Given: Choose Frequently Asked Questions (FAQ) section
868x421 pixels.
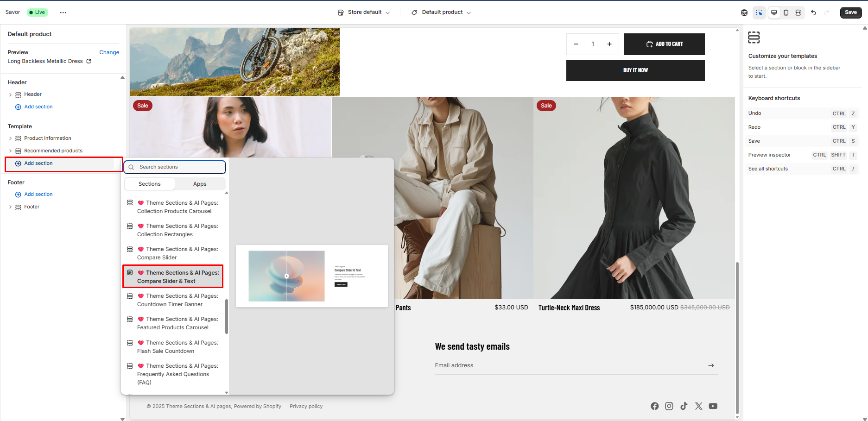Looking at the screenshot, I should [173, 374].
